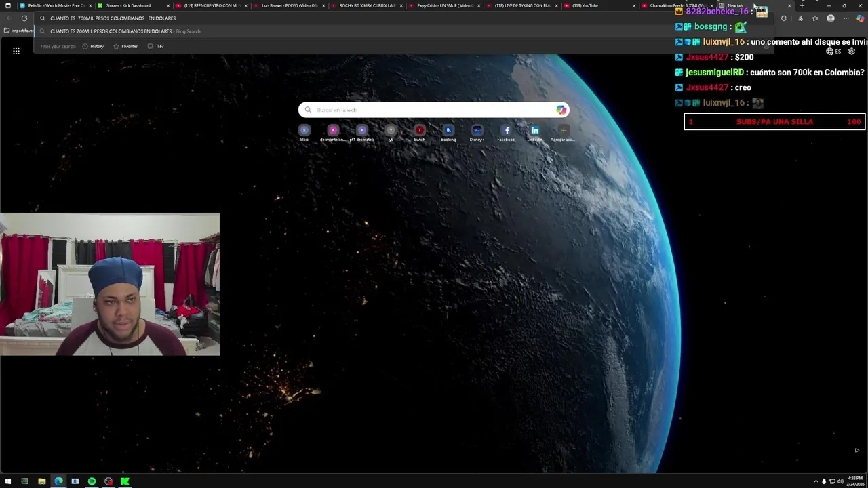The image size is (868, 488).
Task: Switch to the (119) YouTube tab
Action: pyautogui.click(x=599, y=5)
